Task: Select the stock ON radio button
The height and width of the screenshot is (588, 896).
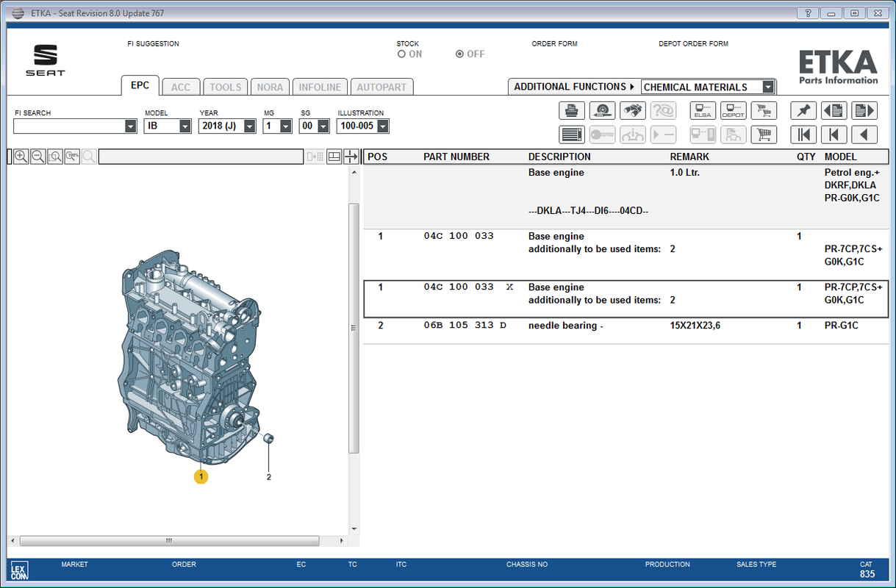Action: (401, 54)
